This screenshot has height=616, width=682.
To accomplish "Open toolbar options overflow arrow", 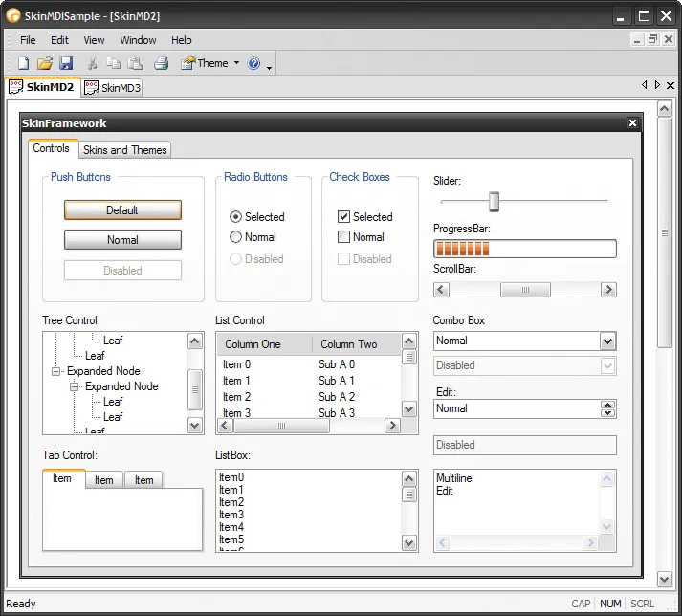I will tap(269, 68).
